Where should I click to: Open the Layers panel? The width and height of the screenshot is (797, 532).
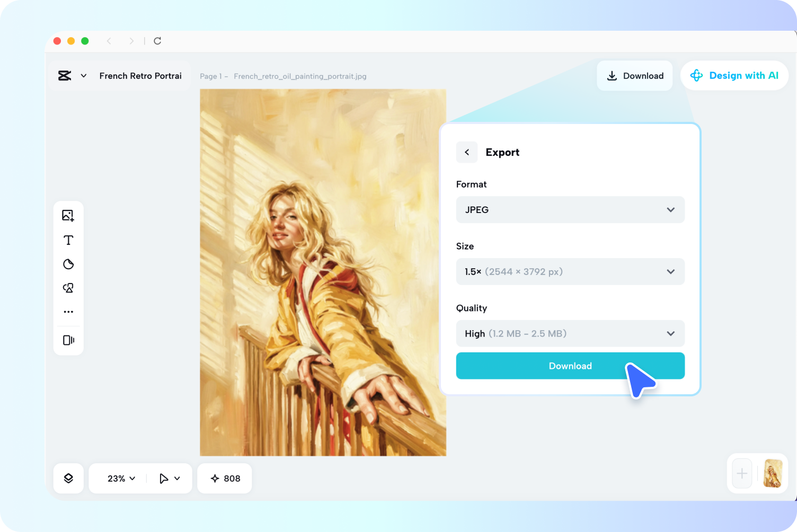click(68, 478)
